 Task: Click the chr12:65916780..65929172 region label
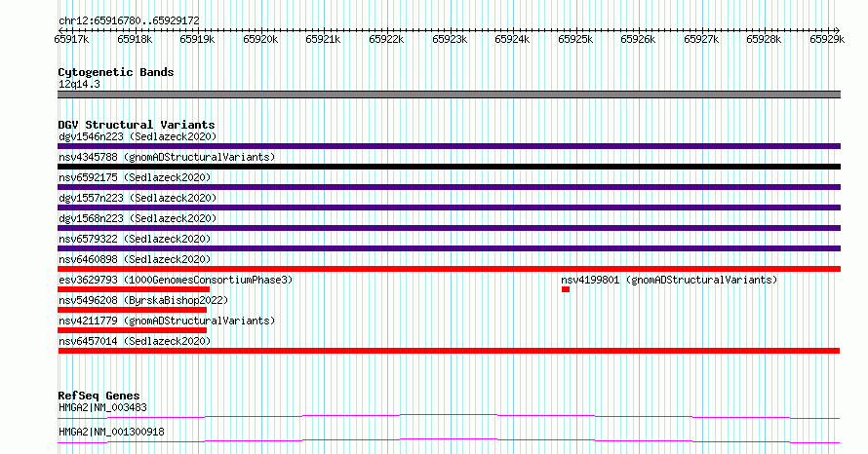(129, 21)
